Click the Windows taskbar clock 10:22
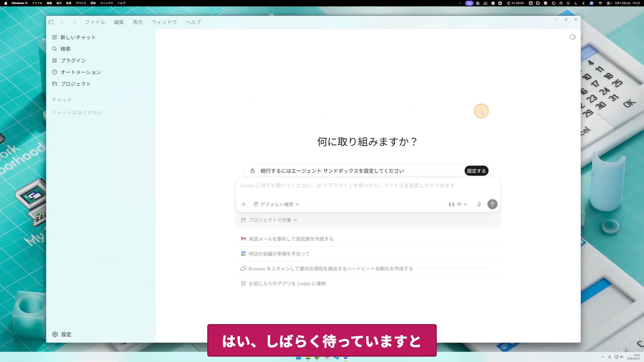The width and height of the screenshot is (644, 362). pos(633,357)
